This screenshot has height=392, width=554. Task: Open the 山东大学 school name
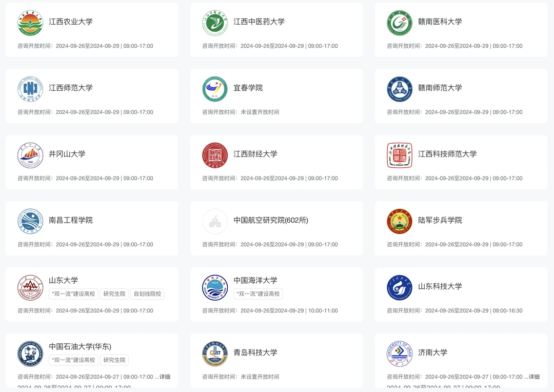pyautogui.click(x=63, y=280)
